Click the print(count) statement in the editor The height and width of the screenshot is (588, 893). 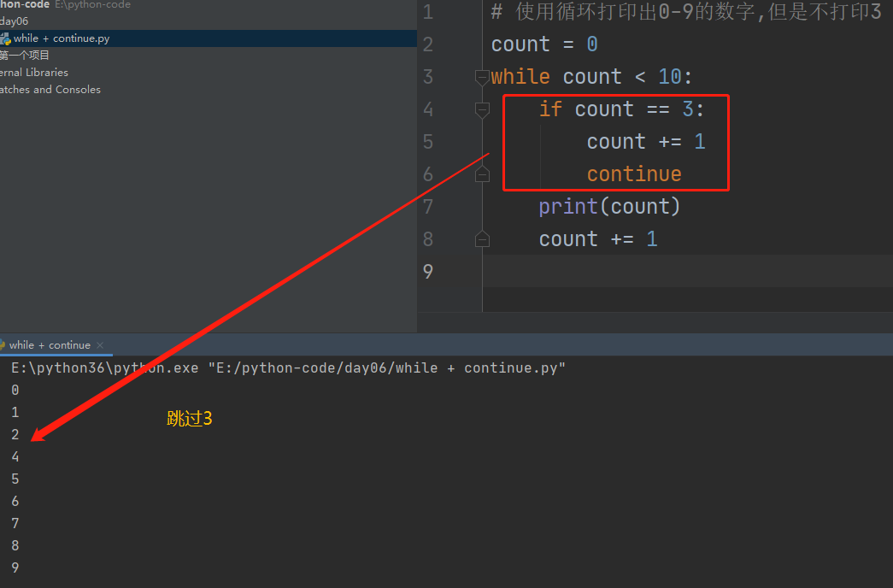click(608, 207)
